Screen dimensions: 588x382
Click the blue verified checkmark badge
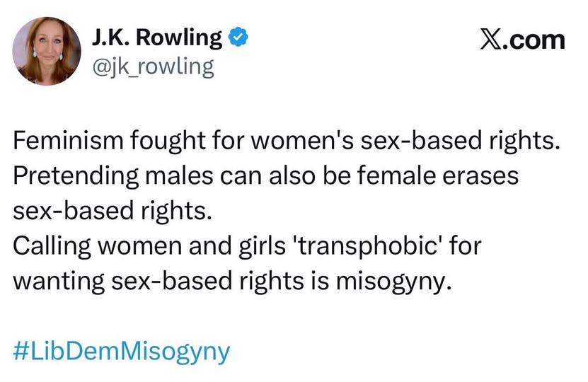click(x=241, y=36)
